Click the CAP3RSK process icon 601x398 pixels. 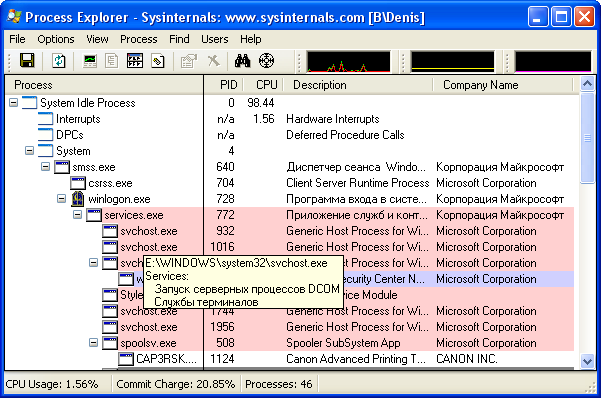point(126,359)
